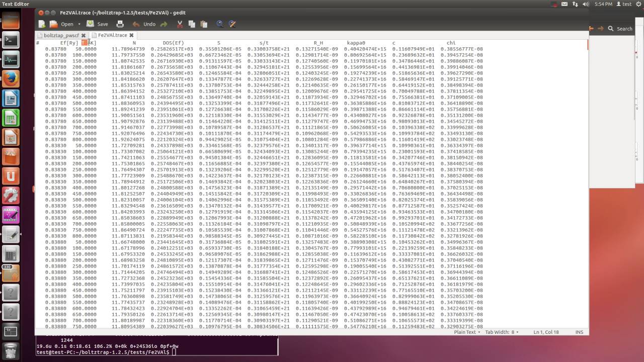
Task: Copy the selected text
Action: pyautogui.click(x=191, y=24)
